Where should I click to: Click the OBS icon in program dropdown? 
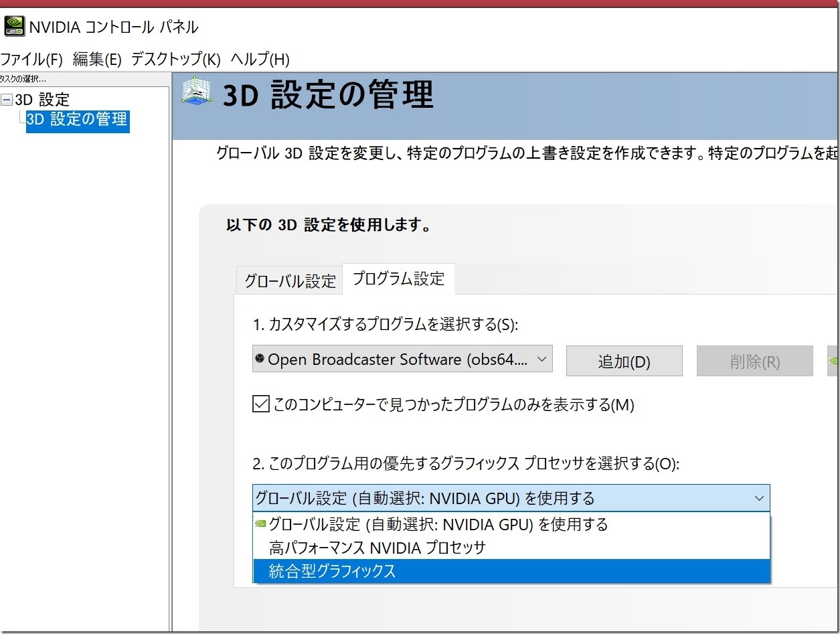[x=260, y=360]
